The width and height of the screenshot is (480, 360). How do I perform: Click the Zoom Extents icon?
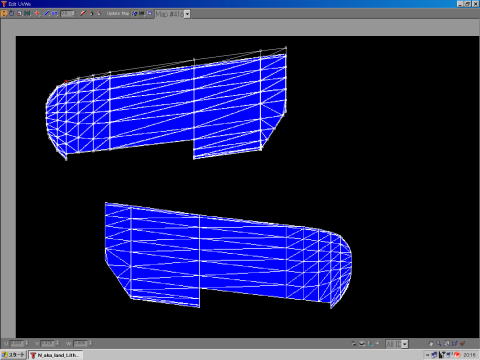447,343
